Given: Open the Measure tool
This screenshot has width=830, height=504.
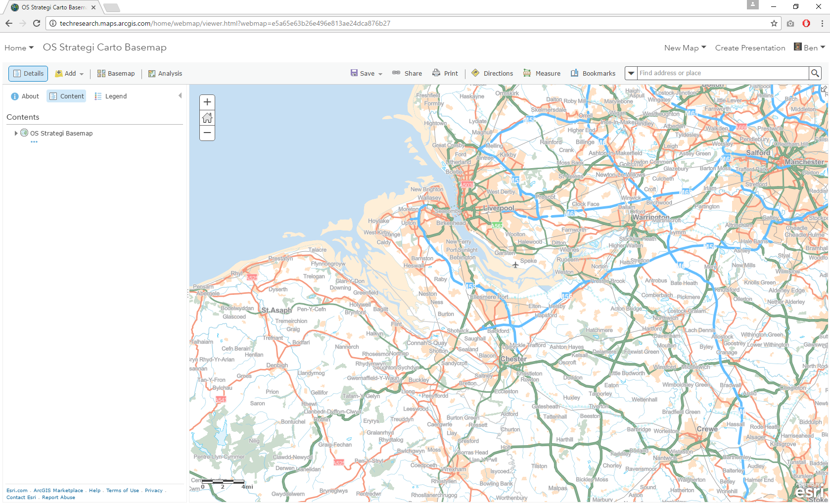Looking at the screenshot, I should [542, 73].
